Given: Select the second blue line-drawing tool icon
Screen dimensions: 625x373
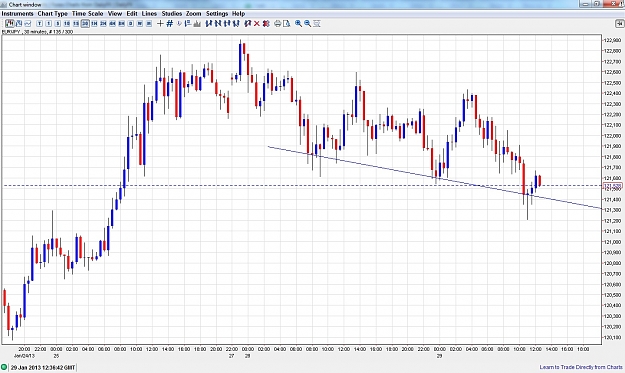Looking at the screenshot, I should coord(218,24).
